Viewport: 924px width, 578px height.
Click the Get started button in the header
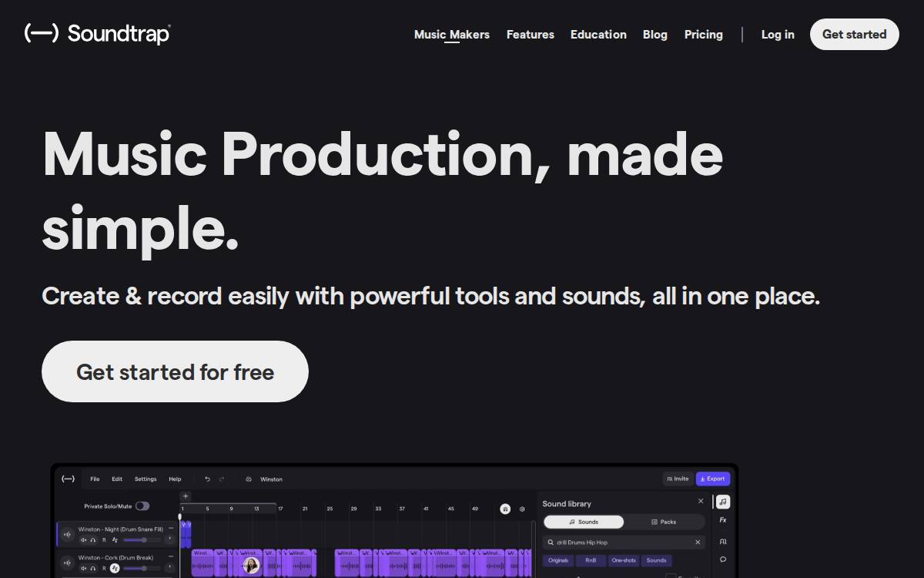click(855, 35)
